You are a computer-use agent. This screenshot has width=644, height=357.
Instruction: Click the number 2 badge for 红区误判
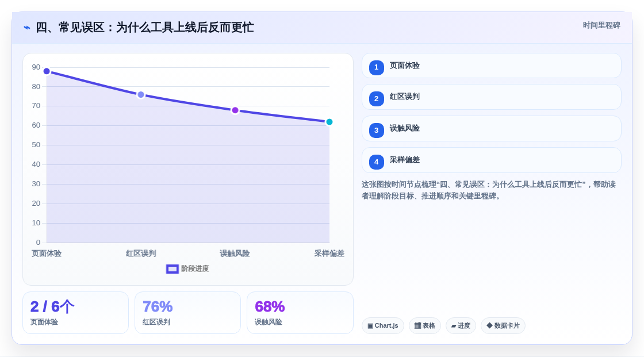[x=376, y=99]
